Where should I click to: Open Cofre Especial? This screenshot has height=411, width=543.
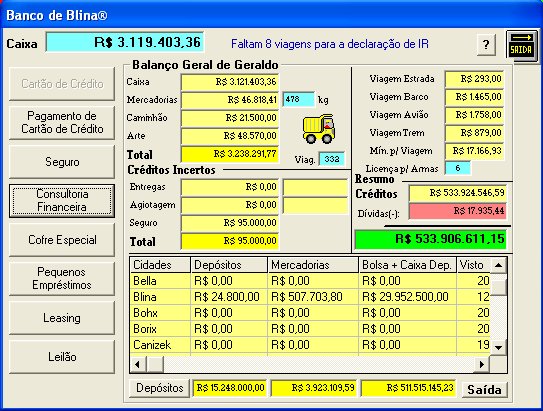click(62, 240)
